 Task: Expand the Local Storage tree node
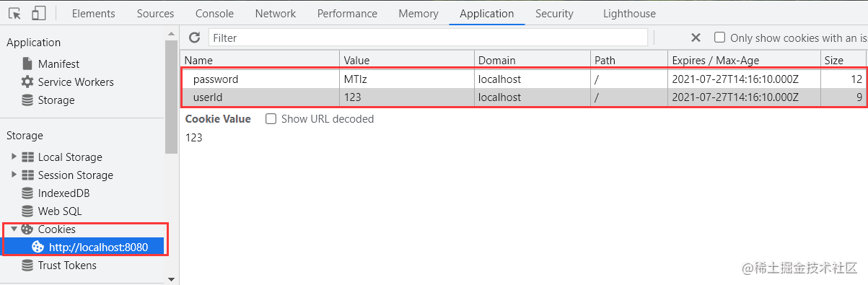coord(14,157)
